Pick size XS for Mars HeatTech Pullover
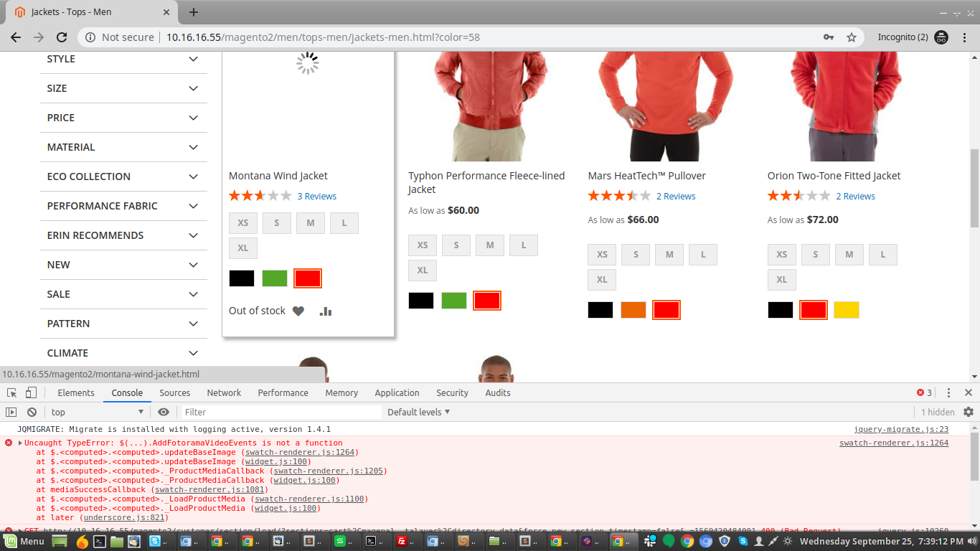 click(x=602, y=255)
